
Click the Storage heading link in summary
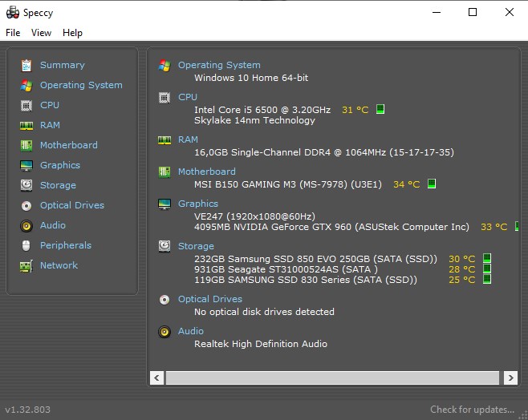pos(196,246)
